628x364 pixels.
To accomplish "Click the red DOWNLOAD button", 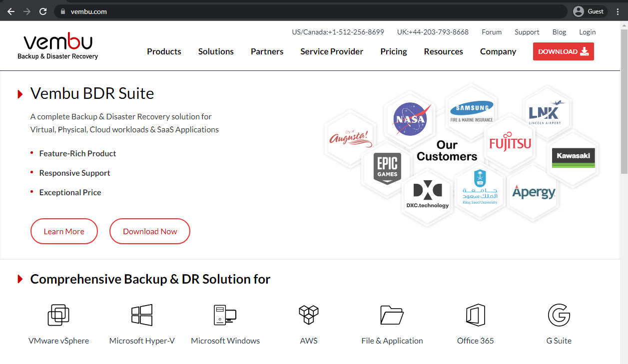I will (x=563, y=51).
